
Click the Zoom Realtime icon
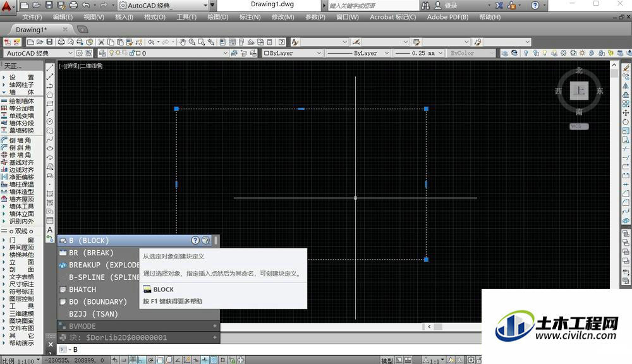tap(192, 42)
